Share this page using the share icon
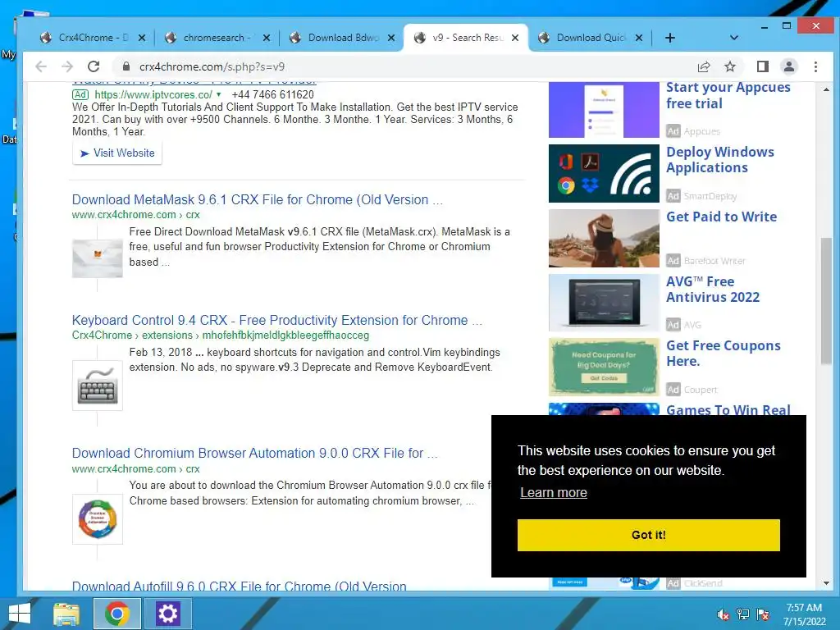Image resolution: width=840 pixels, height=630 pixels. tap(703, 66)
